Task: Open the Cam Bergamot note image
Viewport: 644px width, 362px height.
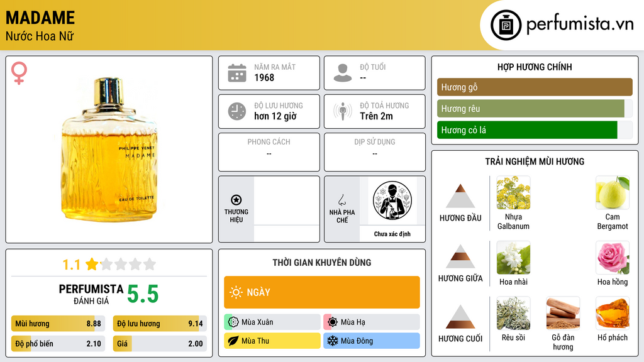Action: point(613,192)
